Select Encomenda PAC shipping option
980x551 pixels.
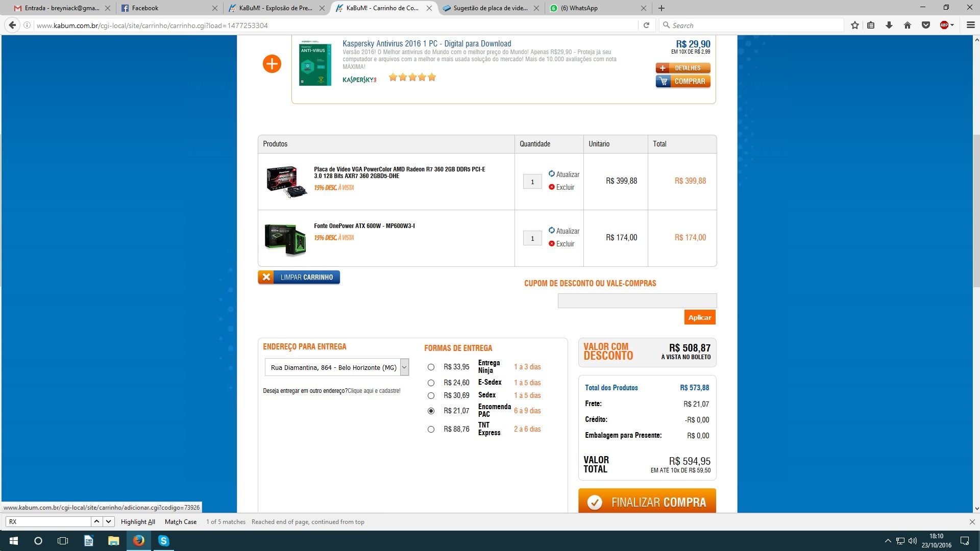(x=431, y=411)
